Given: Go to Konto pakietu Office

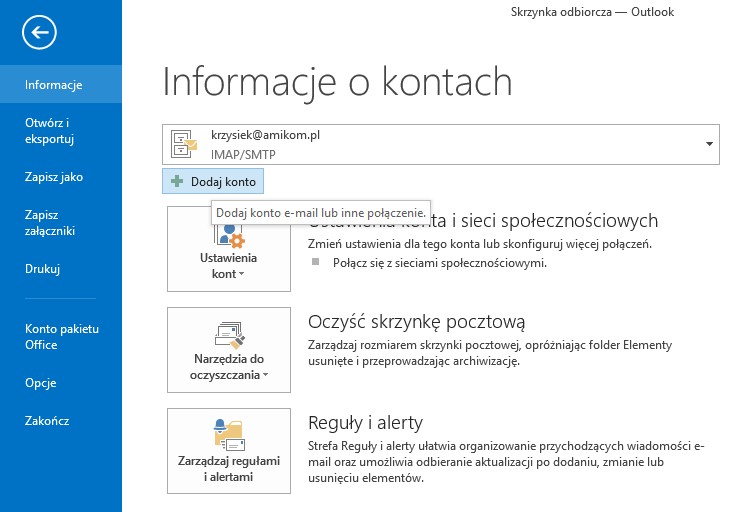Looking at the screenshot, I should (62, 337).
